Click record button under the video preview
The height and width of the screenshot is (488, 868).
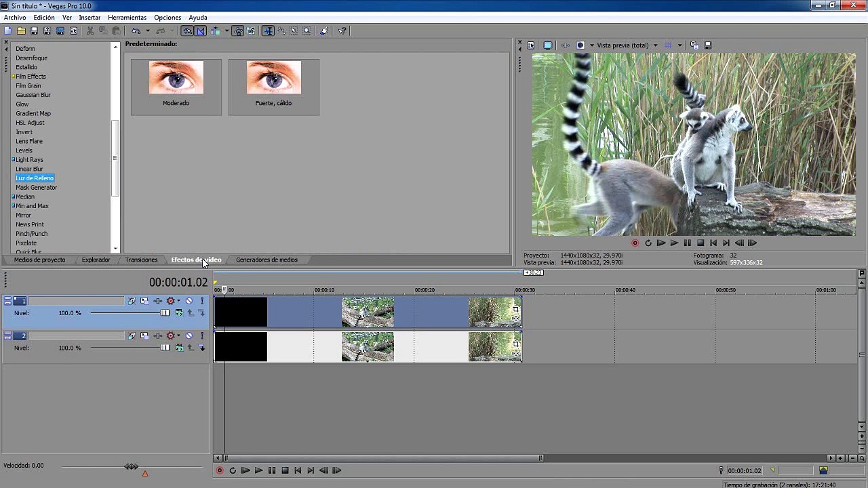[635, 243]
